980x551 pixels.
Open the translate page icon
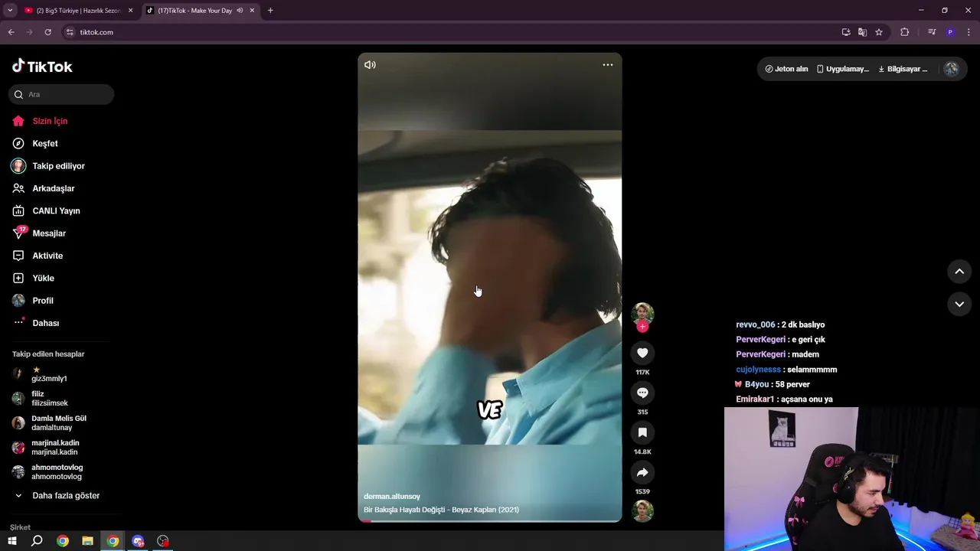(862, 32)
